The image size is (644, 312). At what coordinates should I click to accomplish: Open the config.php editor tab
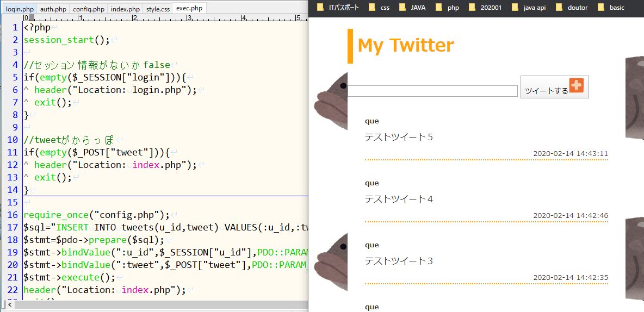pyautogui.click(x=89, y=9)
